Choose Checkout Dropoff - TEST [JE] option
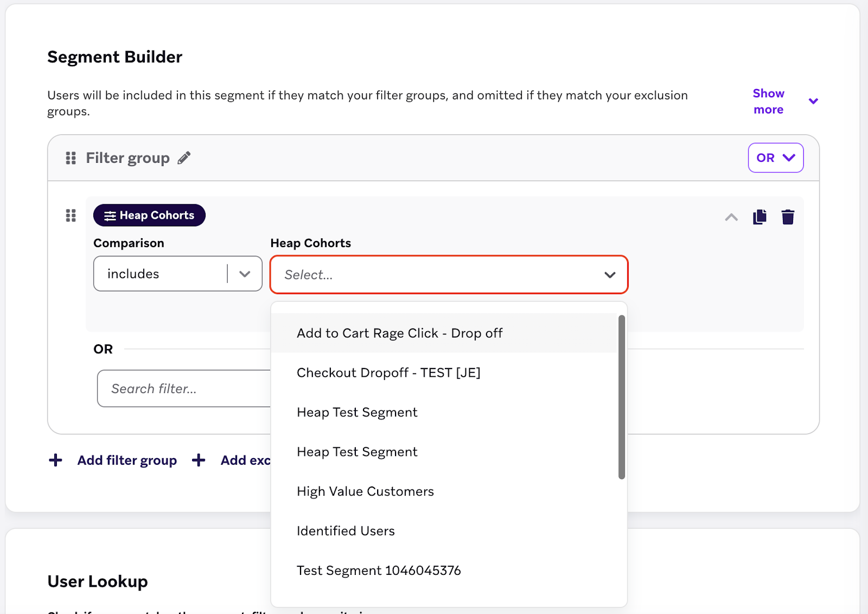Viewport: 868px width, 614px height. [x=388, y=373]
